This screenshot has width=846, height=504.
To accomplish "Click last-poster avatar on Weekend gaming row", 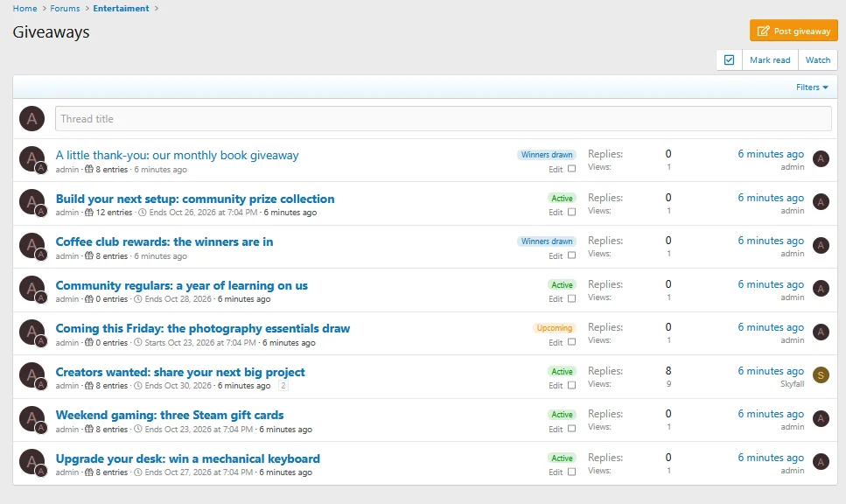I will click(821, 418).
